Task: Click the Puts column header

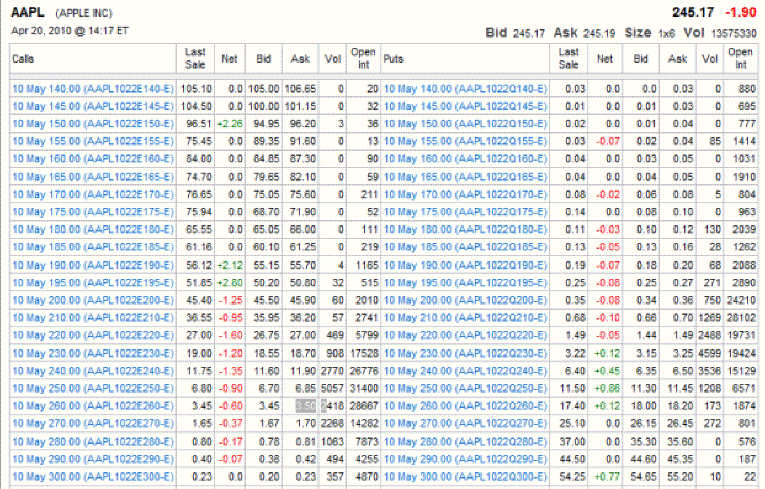Action: (x=394, y=59)
